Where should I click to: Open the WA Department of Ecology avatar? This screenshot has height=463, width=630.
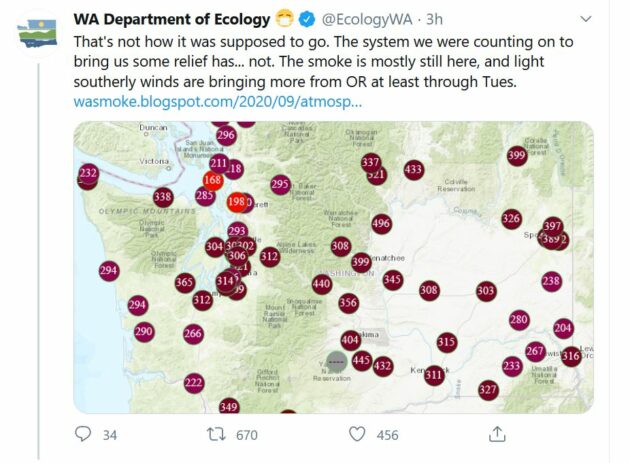37,34
